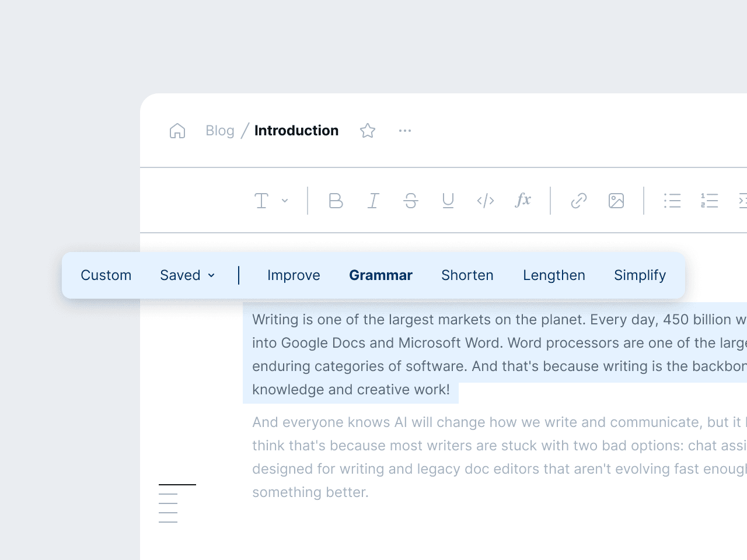This screenshot has width=747, height=560.
Task: Insert a formula with fx icon
Action: [x=523, y=201]
